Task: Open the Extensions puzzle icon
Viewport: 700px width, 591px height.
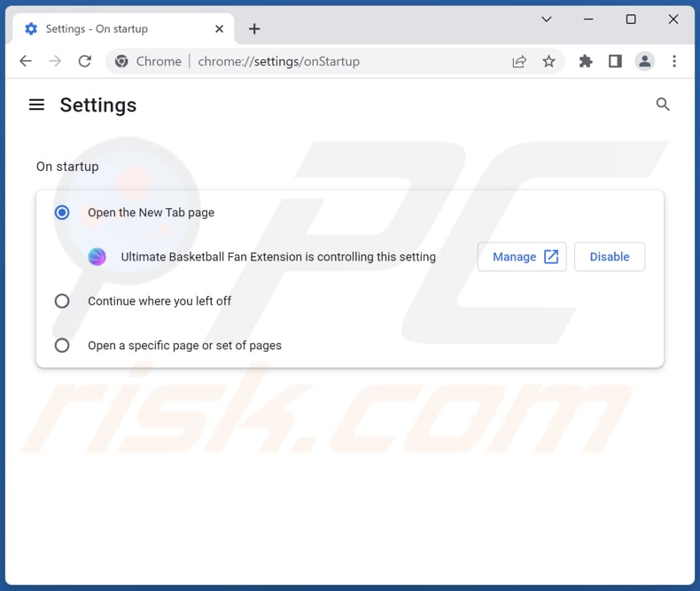Action: click(x=586, y=61)
